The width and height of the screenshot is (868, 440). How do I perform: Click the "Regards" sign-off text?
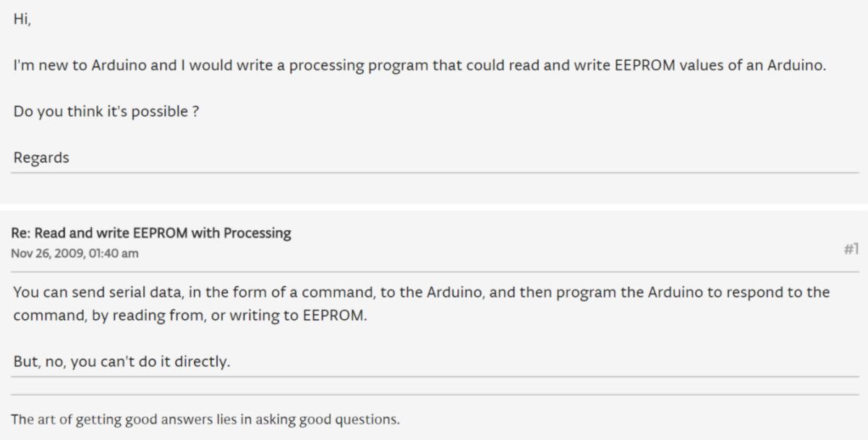point(41,158)
